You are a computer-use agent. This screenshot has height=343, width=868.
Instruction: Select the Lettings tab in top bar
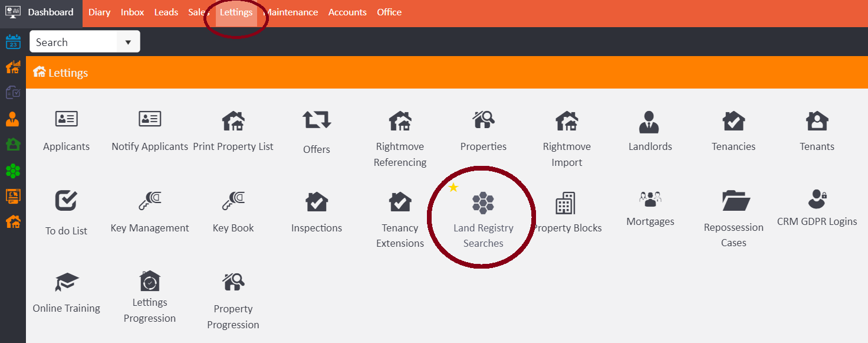tap(236, 12)
